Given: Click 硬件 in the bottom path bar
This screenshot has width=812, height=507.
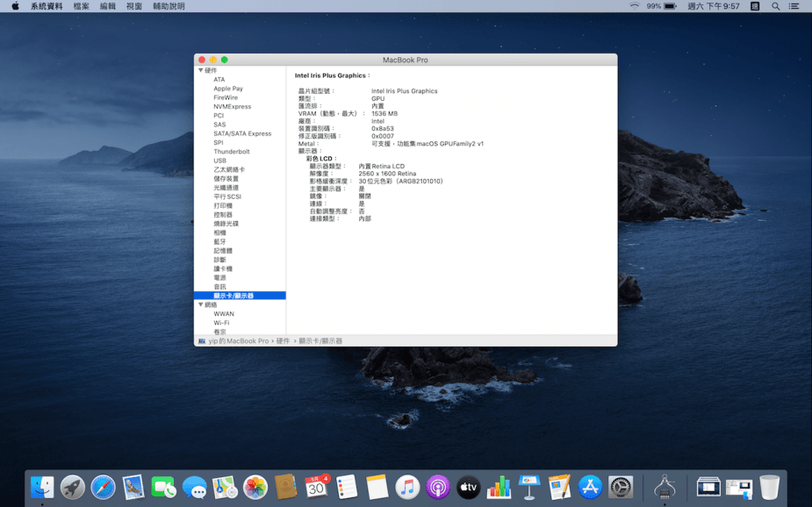Looking at the screenshot, I should coord(283,341).
